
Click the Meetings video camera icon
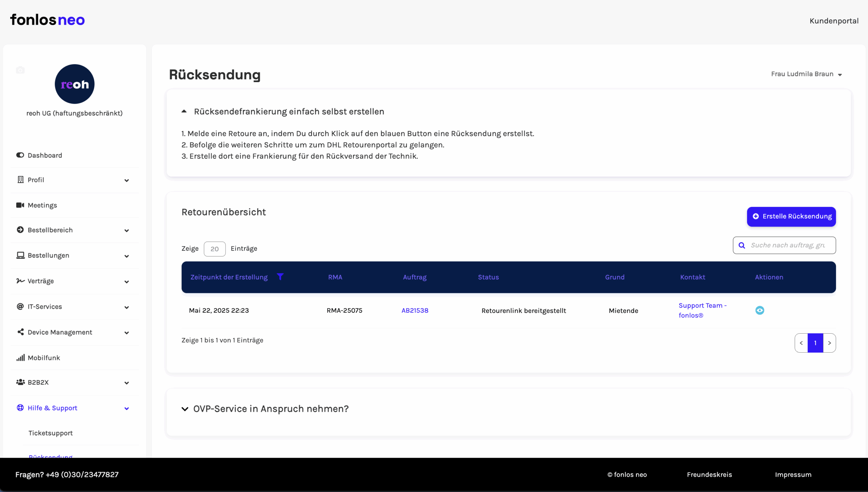[20, 205]
